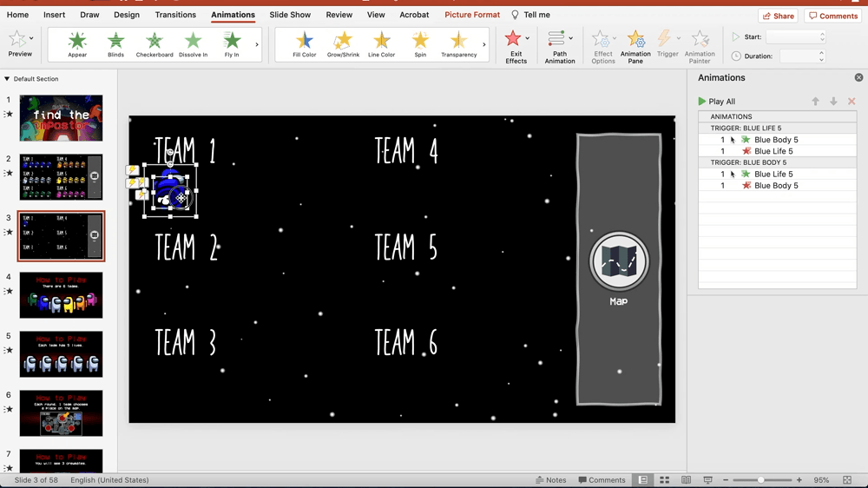Image resolution: width=868 pixels, height=488 pixels.
Task: Preview the slide animations
Action: click(20, 44)
